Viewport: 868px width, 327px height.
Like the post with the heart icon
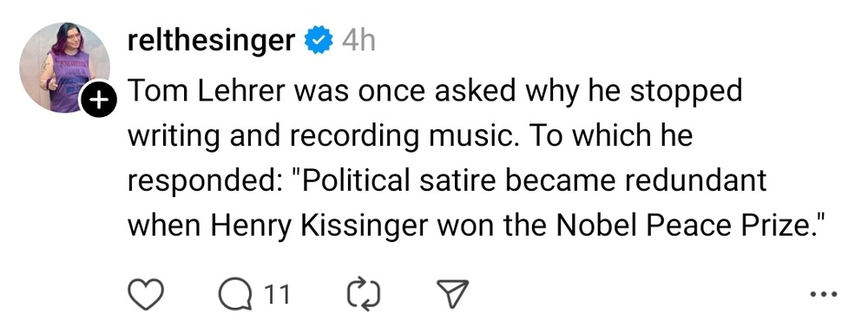(x=146, y=294)
